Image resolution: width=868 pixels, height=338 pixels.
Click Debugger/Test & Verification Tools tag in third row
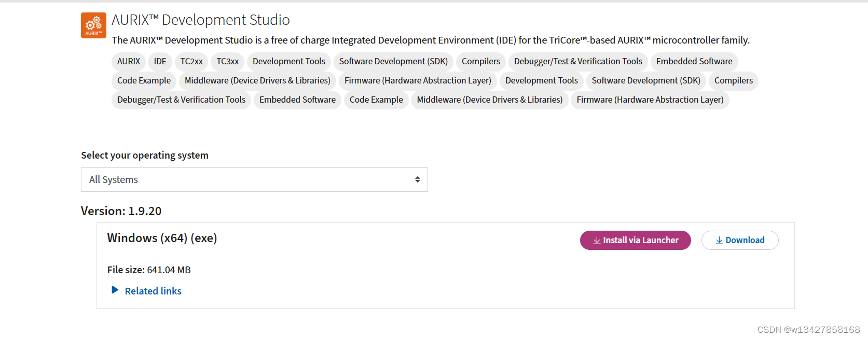181,100
